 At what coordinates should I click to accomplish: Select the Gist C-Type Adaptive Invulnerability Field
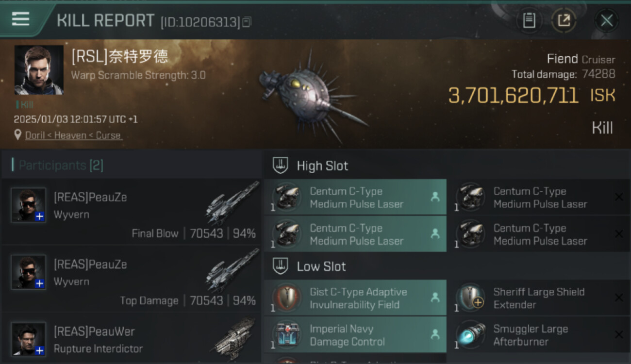(x=355, y=298)
